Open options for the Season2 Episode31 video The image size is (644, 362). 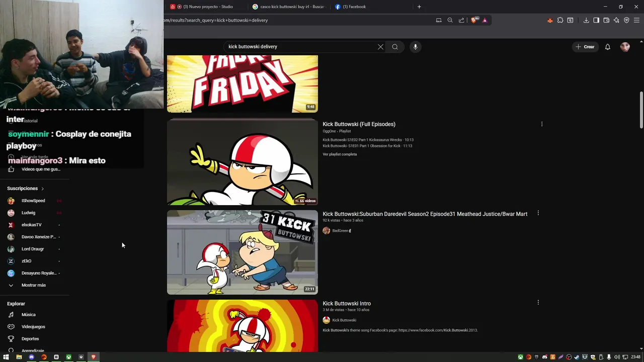(x=538, y=213)
